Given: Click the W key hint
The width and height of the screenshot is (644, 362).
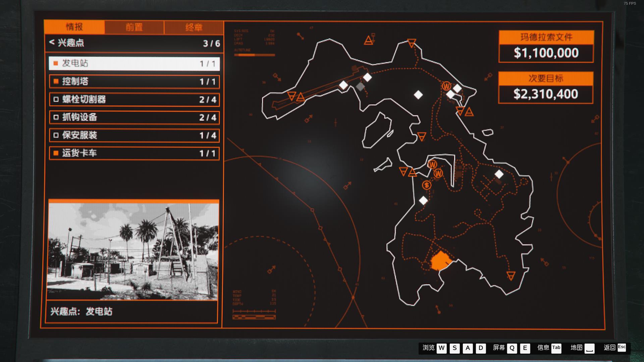Looking at the screenshot, I should 441,348.
